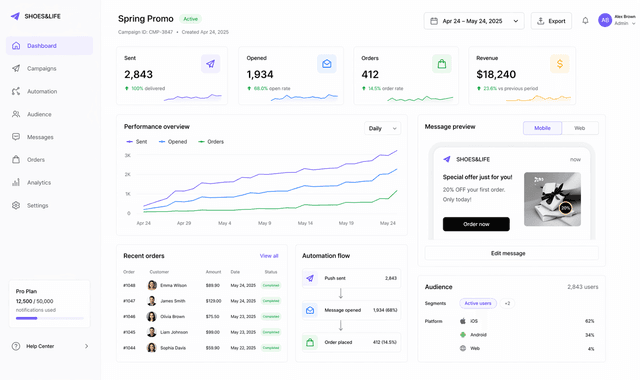Toggle Orders series in chart legend
This screenshot has height=380, width=640.
211,142
